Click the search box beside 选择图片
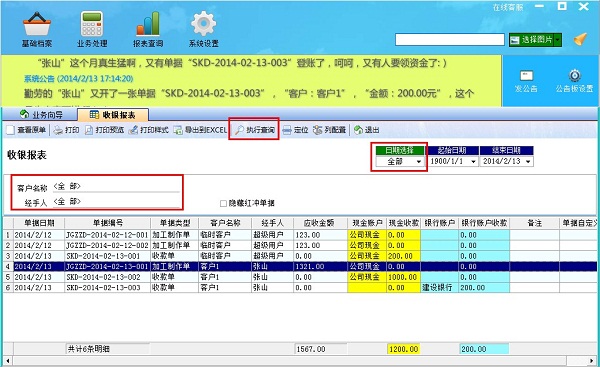600x367 pixels. (450, 40)
